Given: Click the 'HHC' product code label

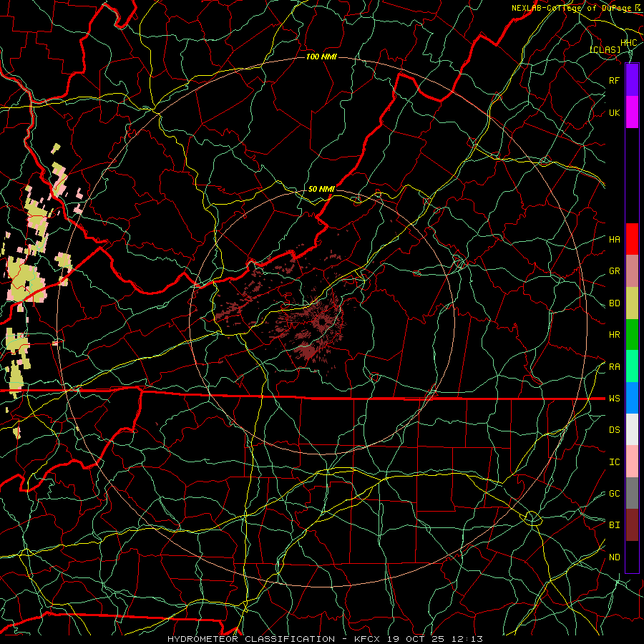Looking at the screenshot, I should pos(629,43).
